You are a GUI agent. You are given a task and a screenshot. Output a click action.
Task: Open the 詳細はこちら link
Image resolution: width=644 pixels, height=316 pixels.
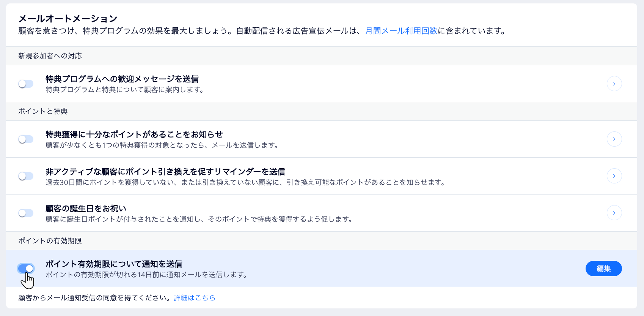(194, 298)
